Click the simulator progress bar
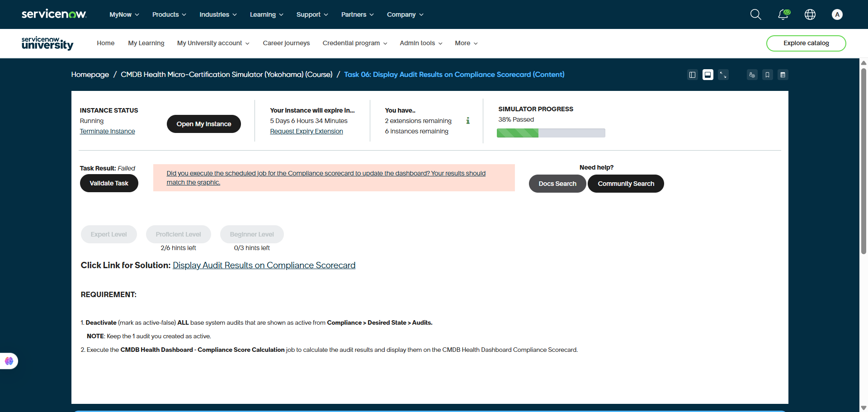868x412 pixels. 551,133
